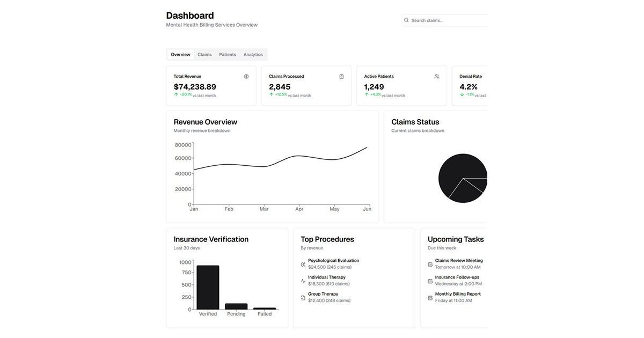Click the icon beside Psychological Evaluation

(303, 264)
